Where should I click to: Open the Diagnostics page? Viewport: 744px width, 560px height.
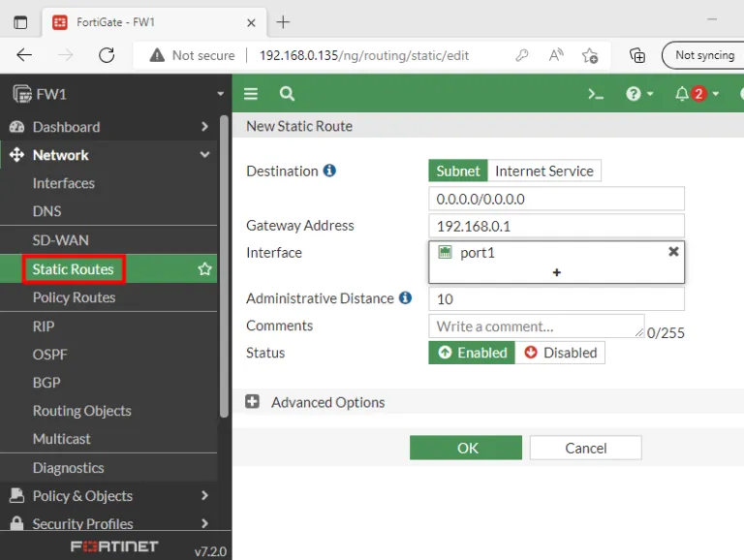pos(69,468)
